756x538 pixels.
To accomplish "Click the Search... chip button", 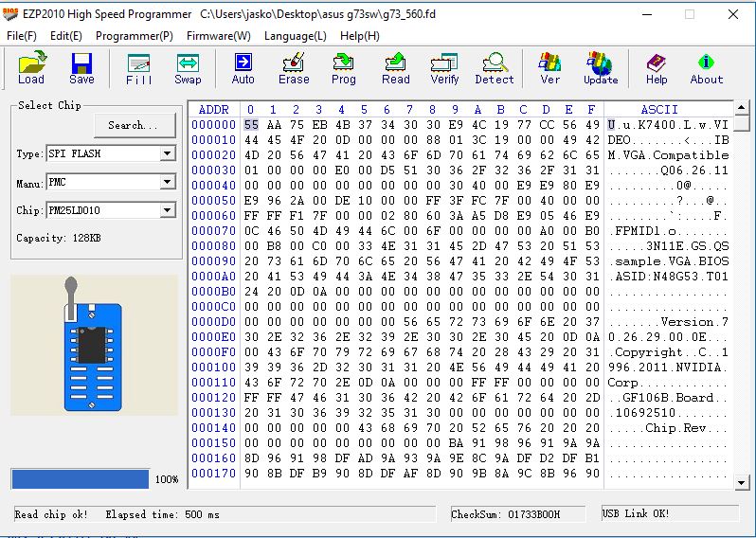I will click(x=135, y=125).
